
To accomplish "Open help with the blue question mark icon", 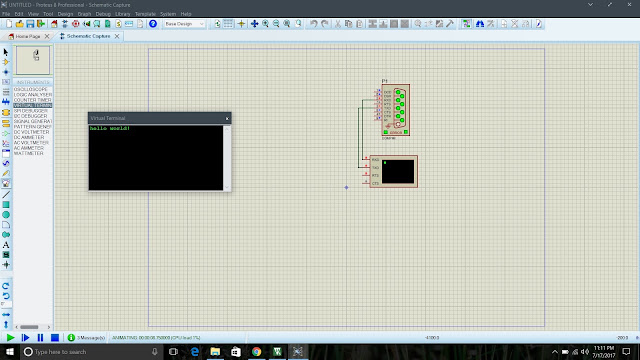I will (153, 24).
